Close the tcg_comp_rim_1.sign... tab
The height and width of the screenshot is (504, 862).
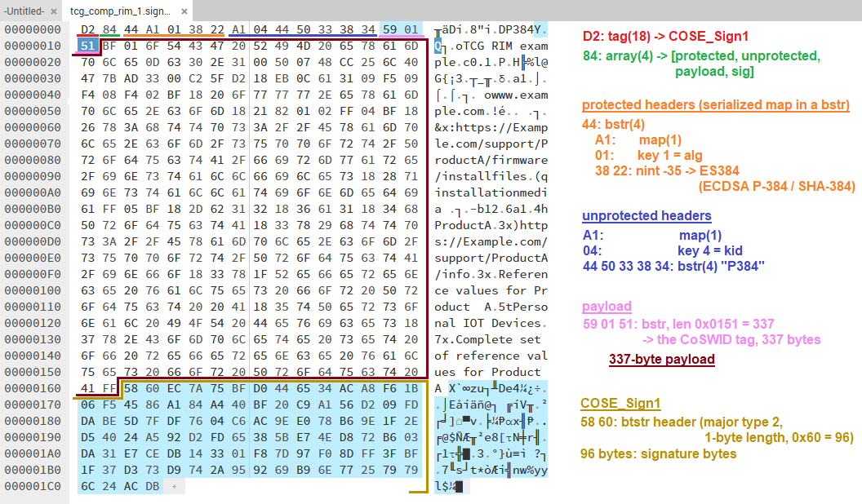(x=184, y=11)
